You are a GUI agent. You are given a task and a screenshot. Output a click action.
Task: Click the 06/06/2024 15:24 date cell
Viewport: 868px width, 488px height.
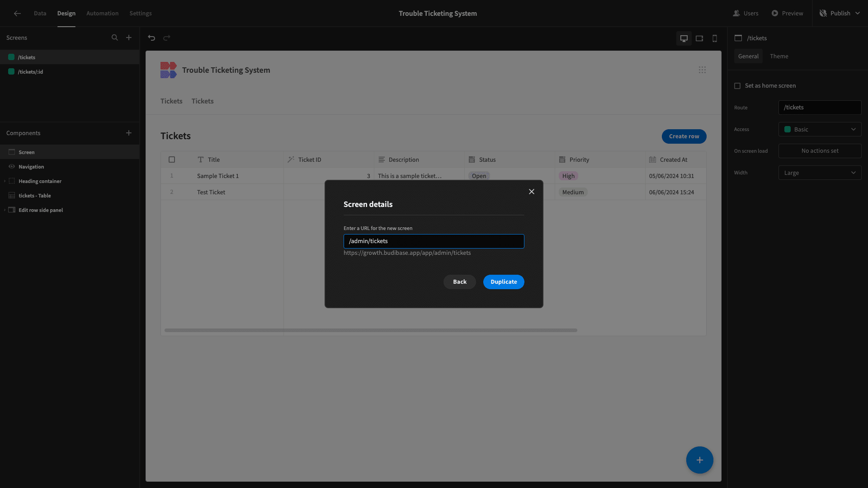coord(675,192)
